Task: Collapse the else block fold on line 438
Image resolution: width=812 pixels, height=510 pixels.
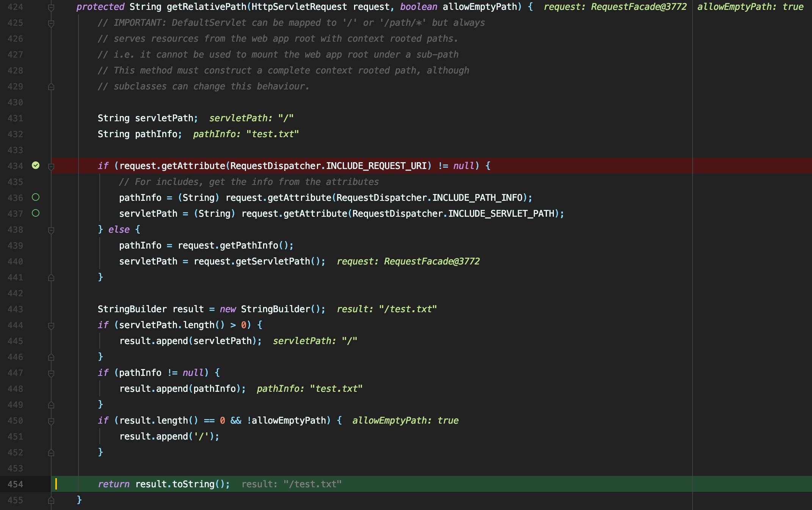Action: click(x=51, y=230)
